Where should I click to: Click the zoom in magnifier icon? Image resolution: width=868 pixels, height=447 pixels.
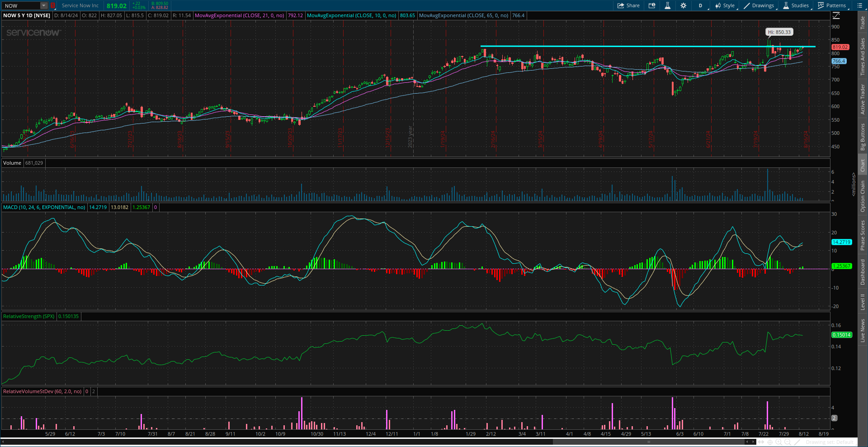click(778, 442)
